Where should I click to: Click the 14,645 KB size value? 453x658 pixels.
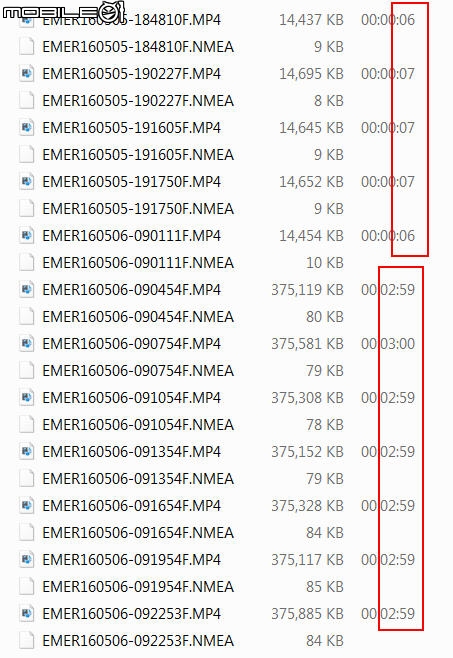[x=312, y=128]
